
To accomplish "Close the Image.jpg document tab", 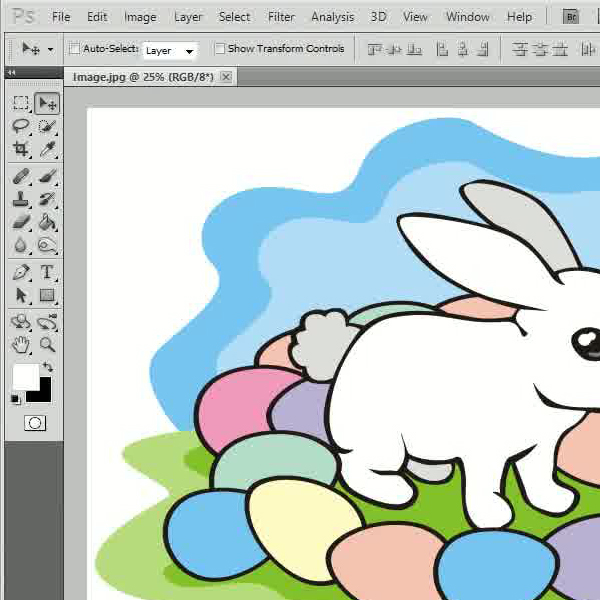I will 227,77.
